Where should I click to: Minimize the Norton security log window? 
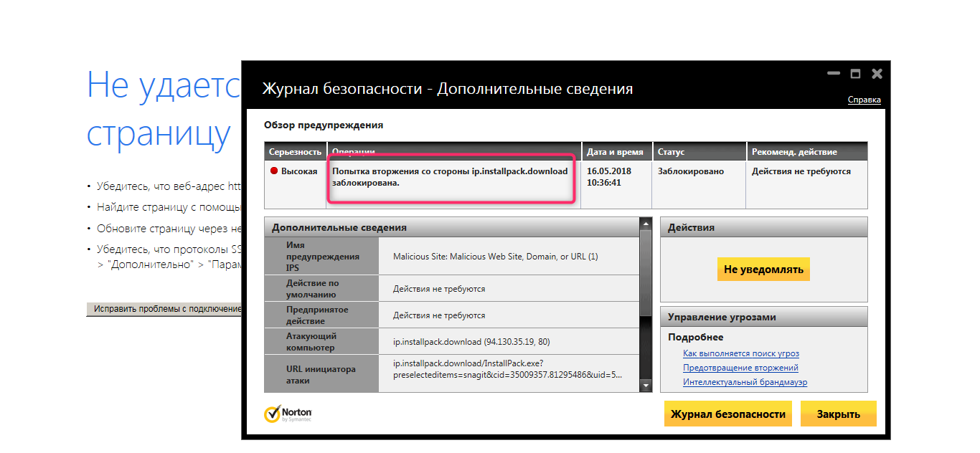tap(833, 73)
